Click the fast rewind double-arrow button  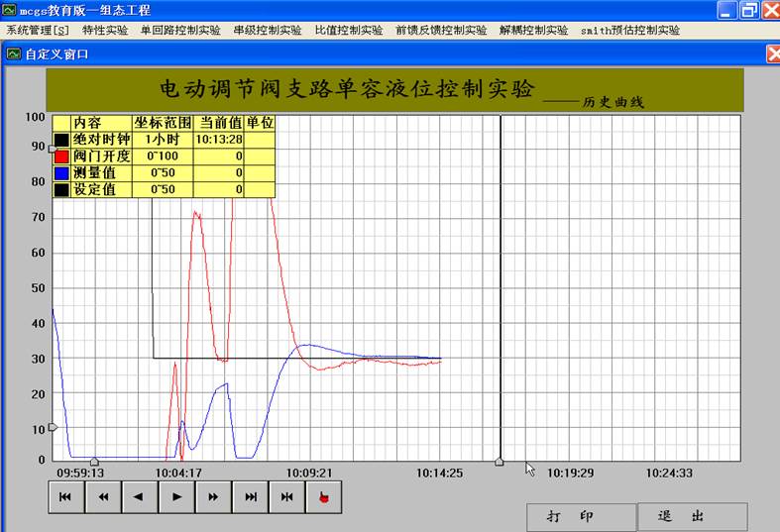click(x=102, y=497)
